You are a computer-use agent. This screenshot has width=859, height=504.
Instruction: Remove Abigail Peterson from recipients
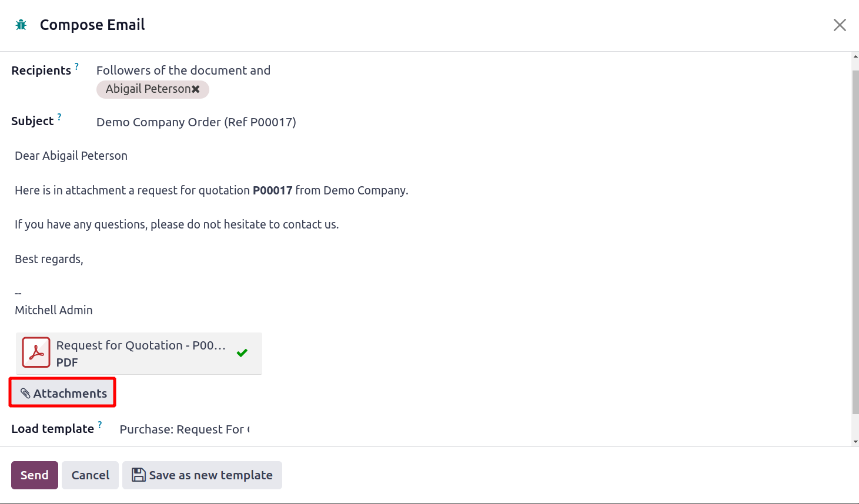click(x=196, y=89)
